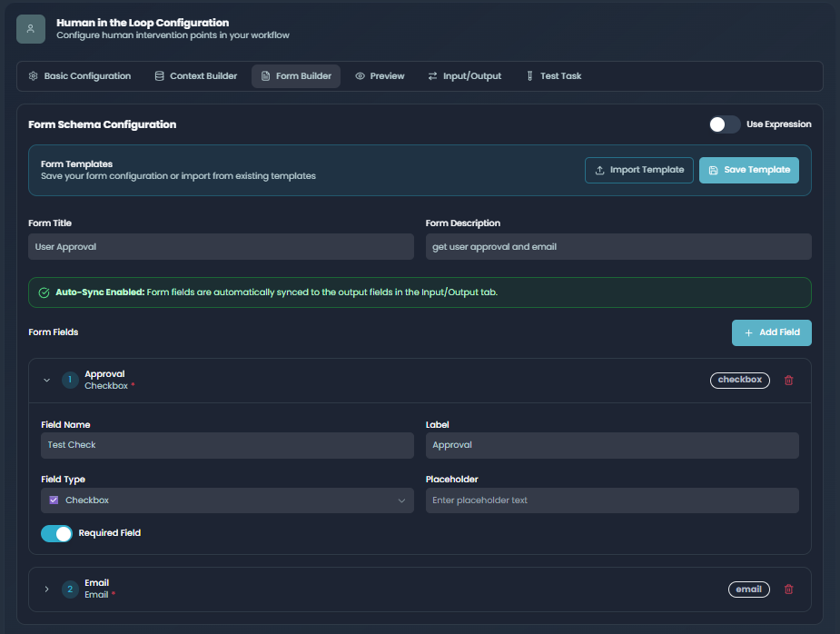Click the upload icon in Import Template

pyautogui.click(x=599, y=170)
